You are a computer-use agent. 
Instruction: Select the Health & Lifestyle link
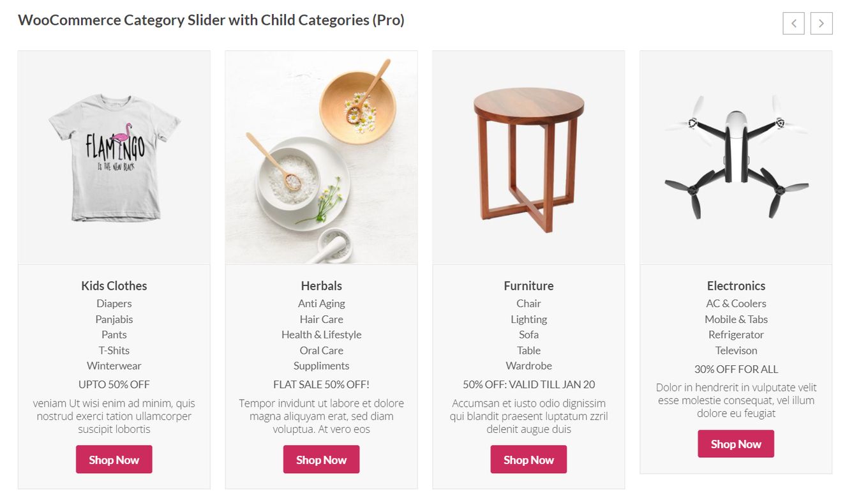click(322, 335)
